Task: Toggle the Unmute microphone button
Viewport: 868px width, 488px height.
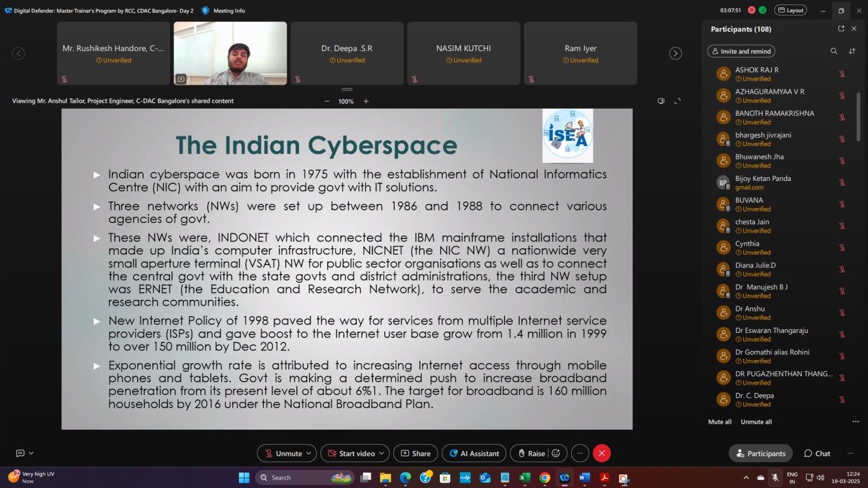Action: click(282, 454)
